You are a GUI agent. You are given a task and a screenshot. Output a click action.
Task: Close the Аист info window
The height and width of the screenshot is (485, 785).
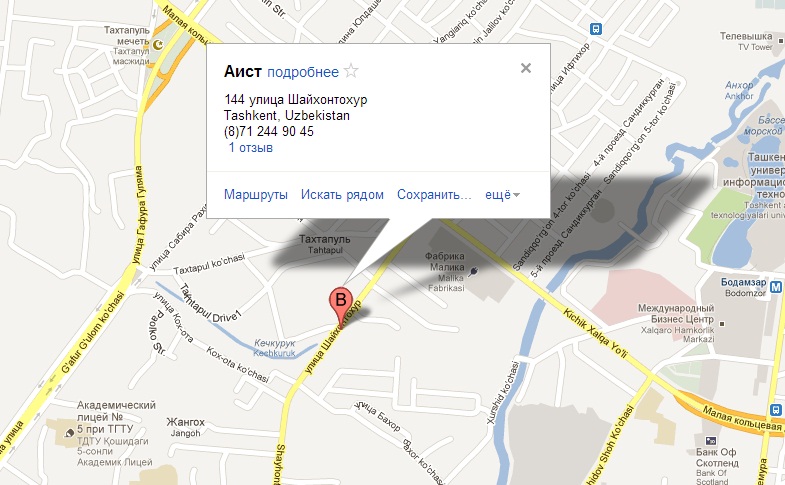526,68
